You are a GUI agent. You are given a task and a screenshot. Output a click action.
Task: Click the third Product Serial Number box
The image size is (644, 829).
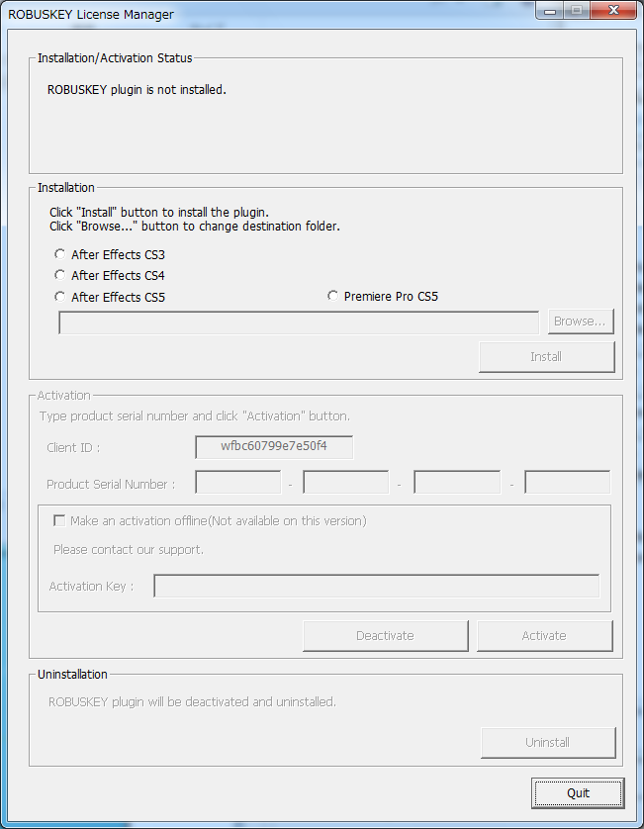click(457, 482)
